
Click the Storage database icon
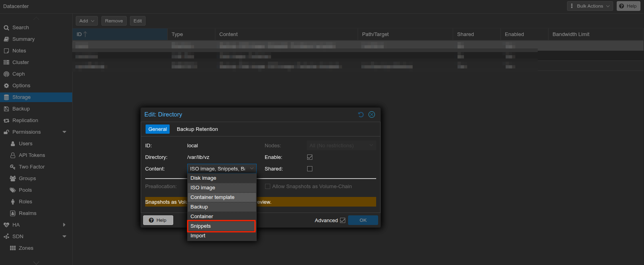pyautogui.click(x=6, y=97)
